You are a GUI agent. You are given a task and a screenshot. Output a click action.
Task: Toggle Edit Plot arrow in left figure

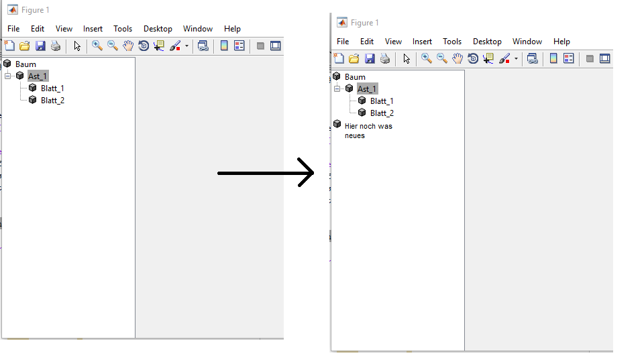77,46
